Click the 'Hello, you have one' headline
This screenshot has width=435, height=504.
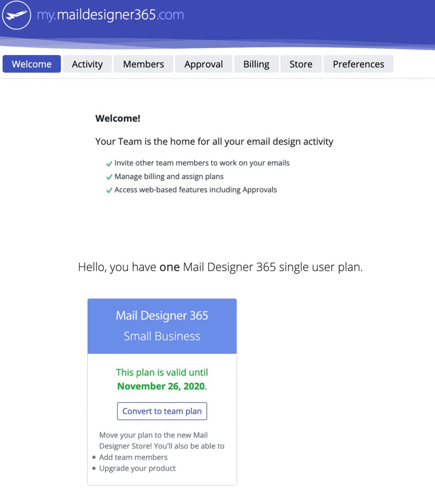coord(220,267)
